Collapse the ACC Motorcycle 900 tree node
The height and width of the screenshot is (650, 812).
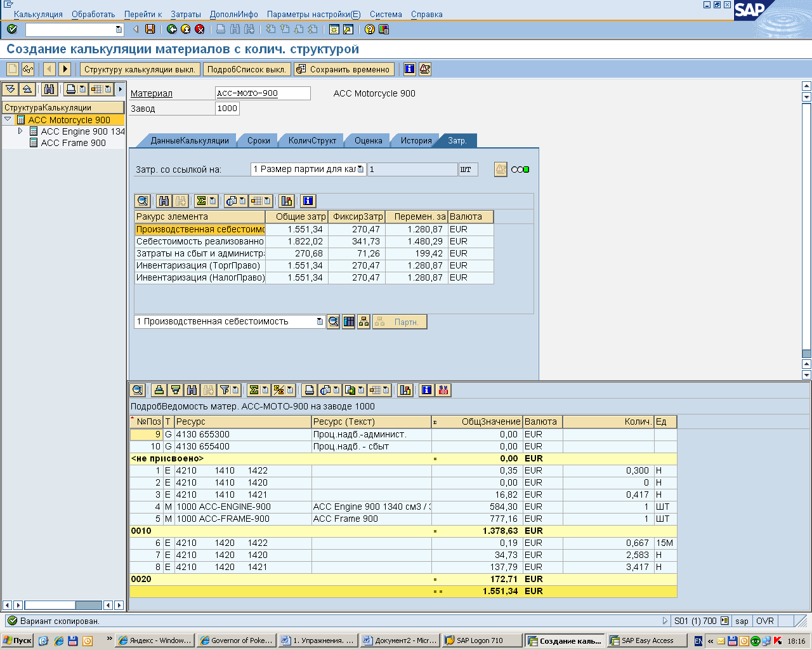tap(8, 119)
